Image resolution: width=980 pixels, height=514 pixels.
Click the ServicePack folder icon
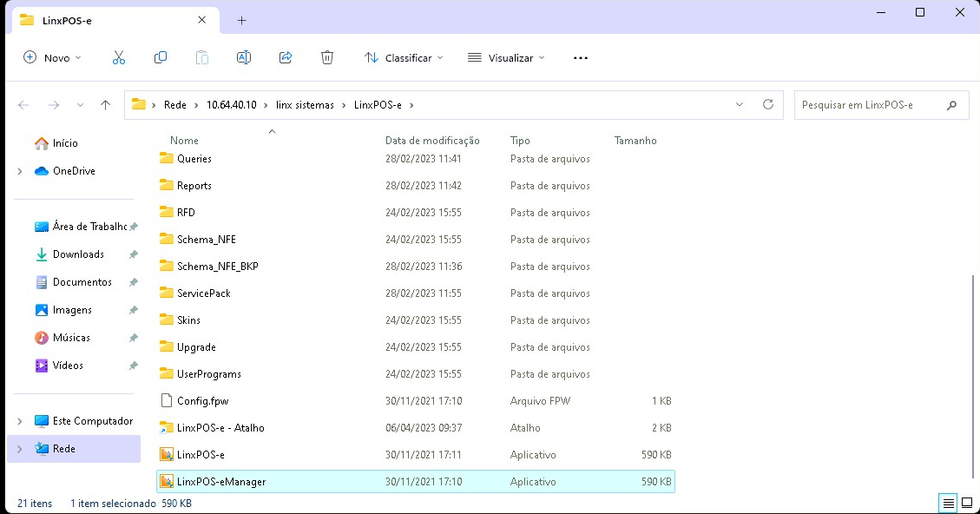pos(167,293)
